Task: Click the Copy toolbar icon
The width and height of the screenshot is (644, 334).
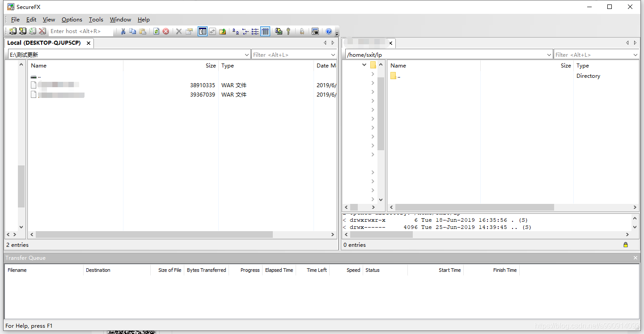Action: pos(133,31)
